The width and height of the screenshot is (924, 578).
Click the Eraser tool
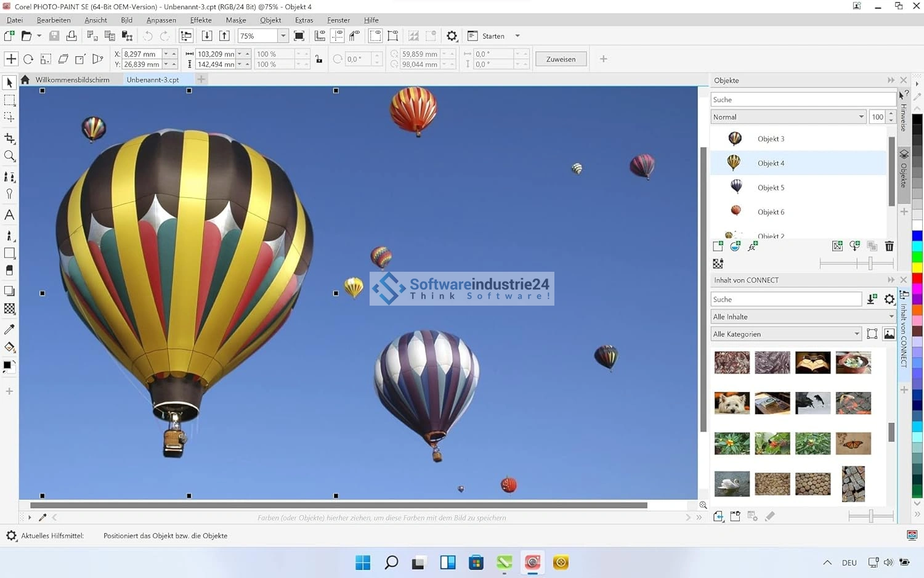(9, 271)
